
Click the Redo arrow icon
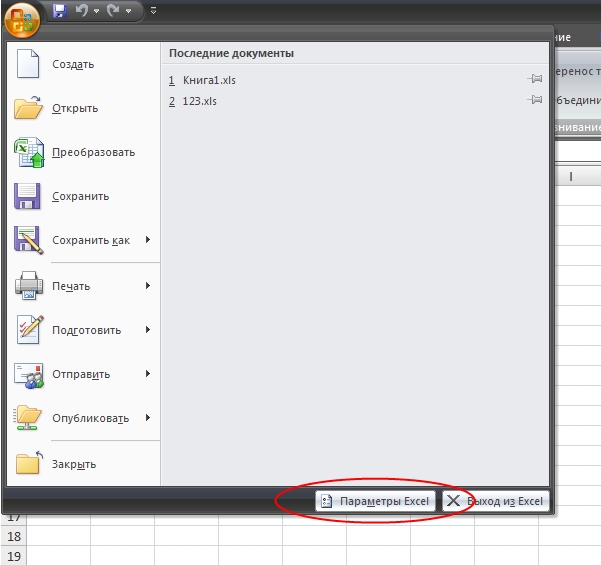tap(113, 10)
